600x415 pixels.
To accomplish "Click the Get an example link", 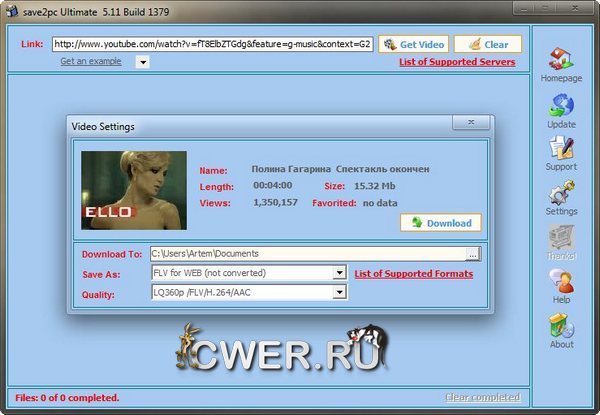I will click(x=90, y=61).
